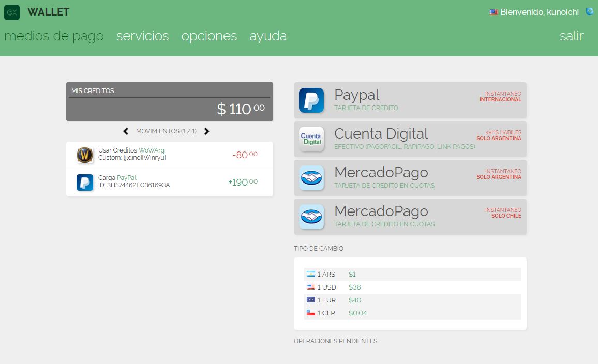
Task: Click the -80 amount
Action: point(245,155)
